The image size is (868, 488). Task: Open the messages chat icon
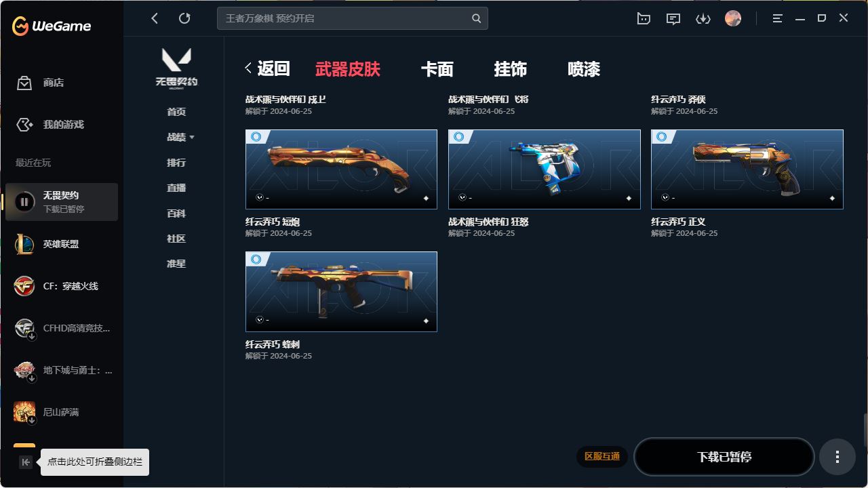click(673, 19)
